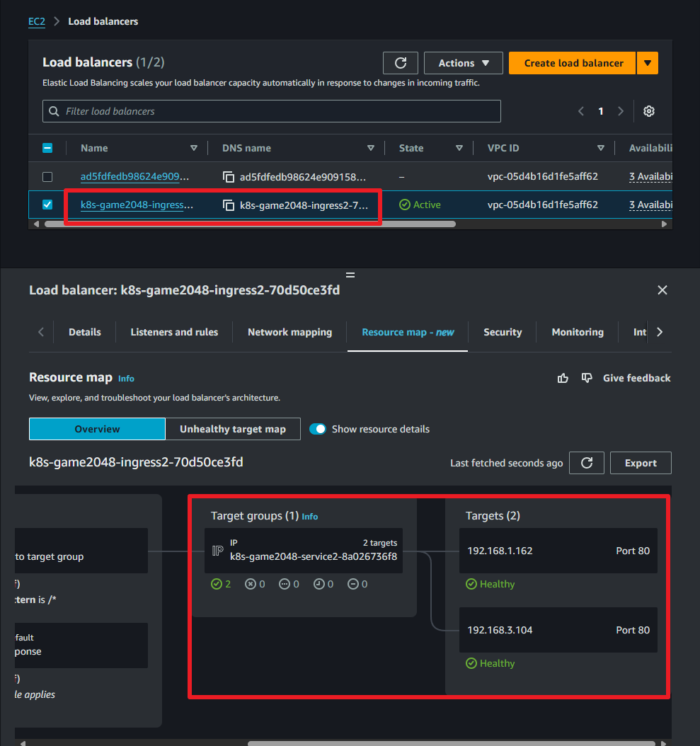Sort by VPC ID column arrow
Image resolution: width=700 pixels, height=746 pixels.
(600, 149)
